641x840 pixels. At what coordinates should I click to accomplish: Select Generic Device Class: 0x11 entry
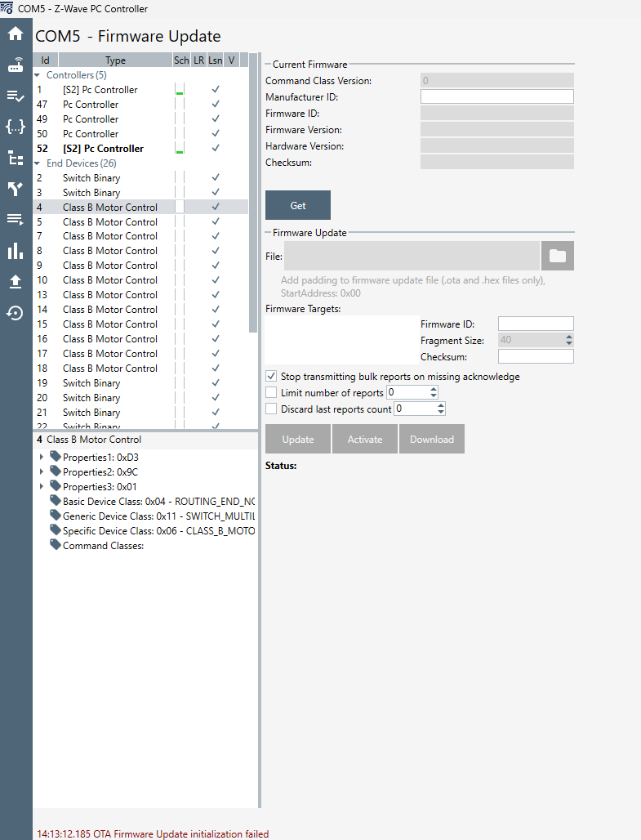pyautogui.click(x=158, y=516)
